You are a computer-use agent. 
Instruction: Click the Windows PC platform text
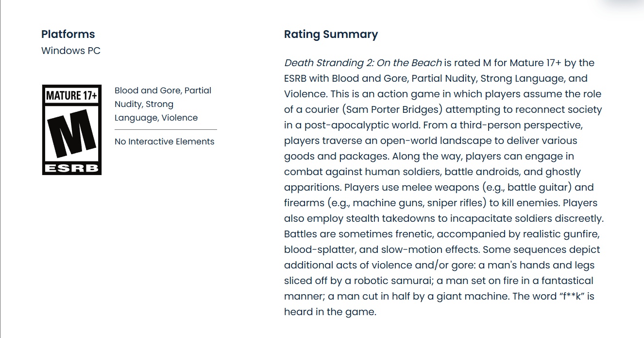pyautogui.click(x=71, y=51)
